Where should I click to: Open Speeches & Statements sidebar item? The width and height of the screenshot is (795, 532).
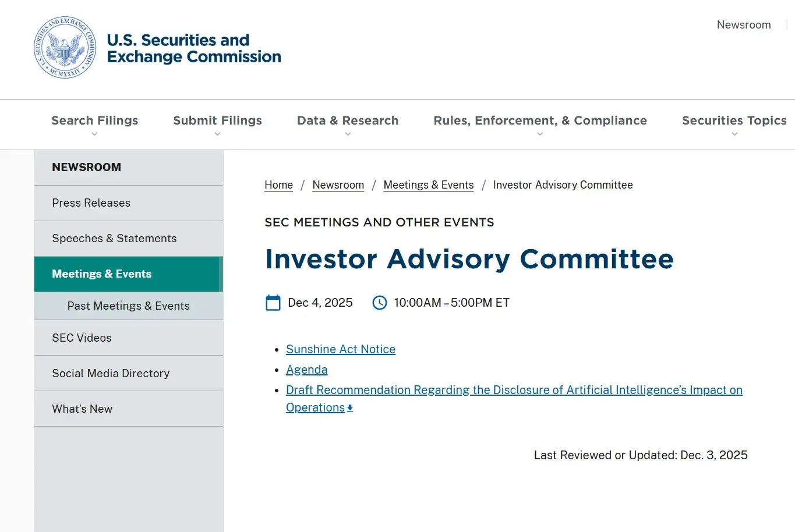(x=114, y=239)
